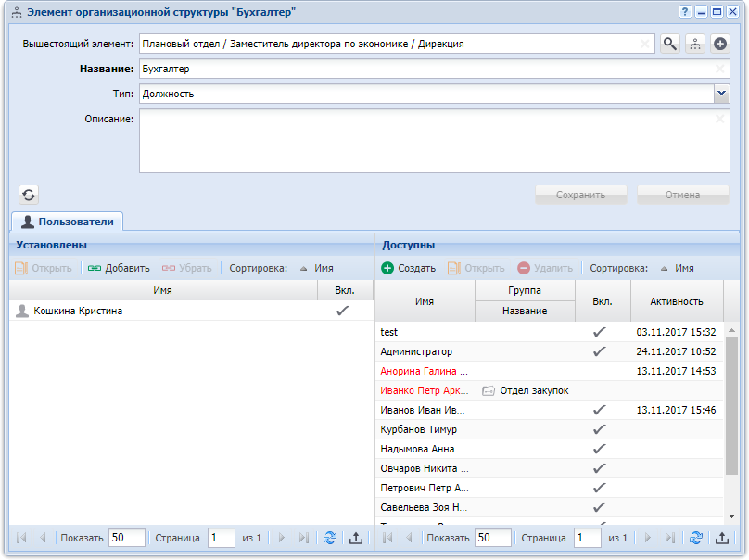The width and height of the screenshot is (749, 560).
Task: Click into the Название input field
Action: pos(434,69)
